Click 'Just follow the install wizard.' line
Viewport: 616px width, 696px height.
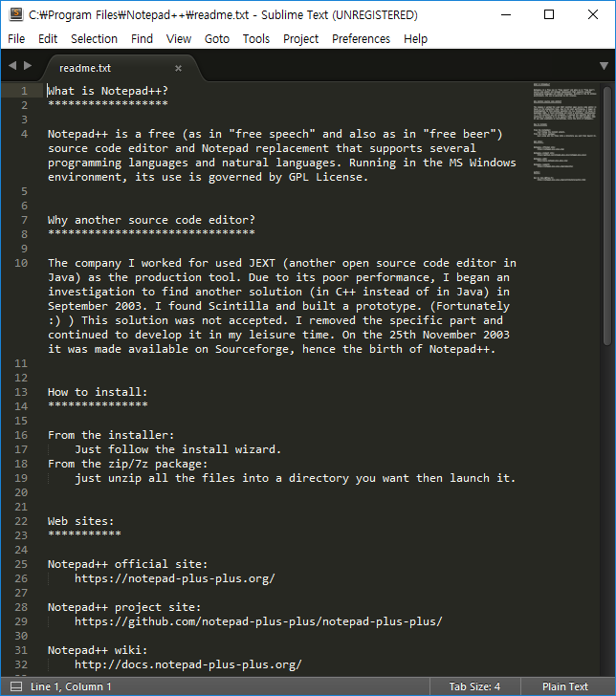point(178,449)
